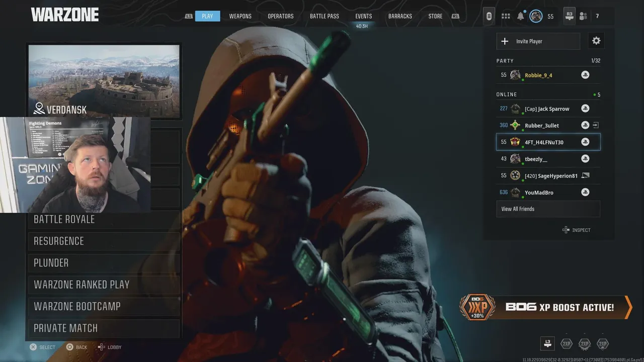The image size is (644, 362).
Task: Click the SageHyperion81 round rank emblem
Action: click(515, 175)
